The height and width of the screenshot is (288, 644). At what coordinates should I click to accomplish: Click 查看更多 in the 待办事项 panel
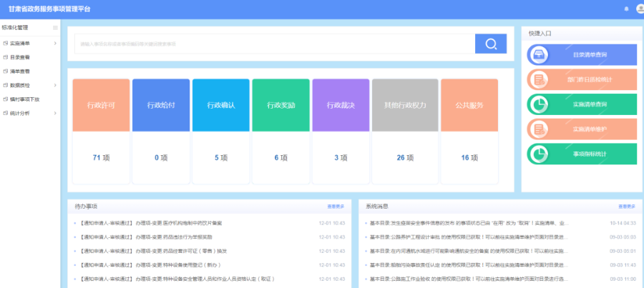point(336,207)
